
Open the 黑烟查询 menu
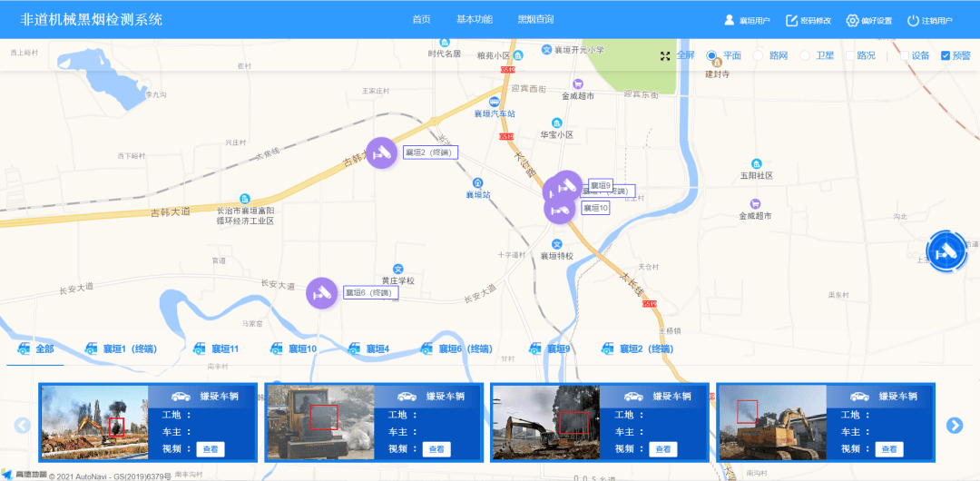[535, 20]
